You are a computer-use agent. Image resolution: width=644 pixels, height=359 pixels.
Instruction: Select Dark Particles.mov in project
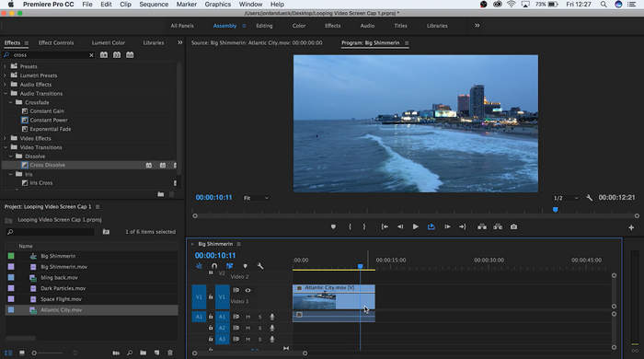pyautogui.click(x=63, y=288)
